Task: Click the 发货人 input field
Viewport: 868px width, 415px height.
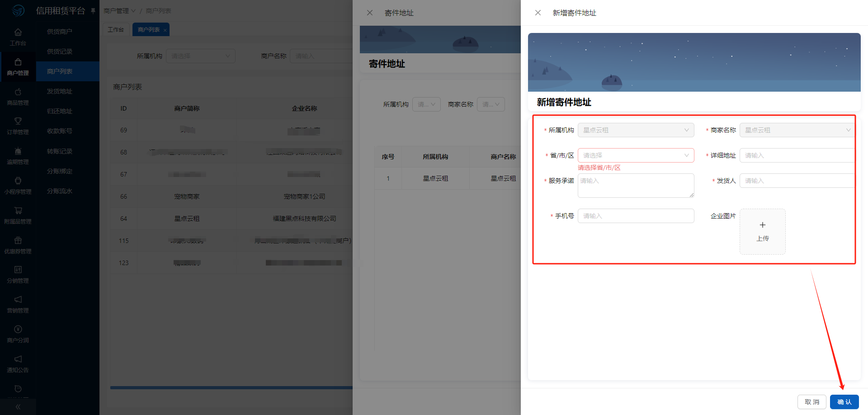Action: point(797,181)
